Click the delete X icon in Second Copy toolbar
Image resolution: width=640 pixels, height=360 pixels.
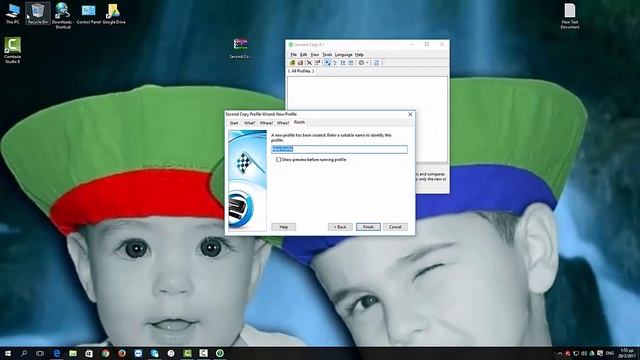(x=309, y=63)
